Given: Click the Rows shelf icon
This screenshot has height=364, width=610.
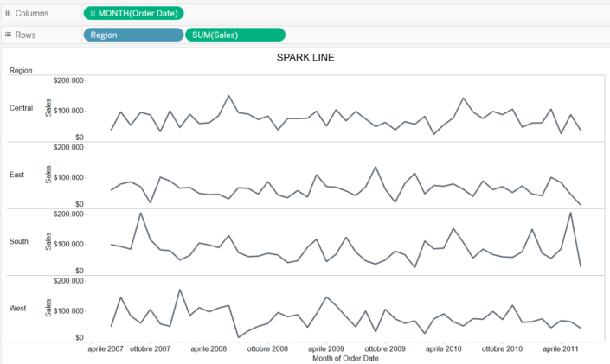Looking at the screenshot, I should (8, 35).
